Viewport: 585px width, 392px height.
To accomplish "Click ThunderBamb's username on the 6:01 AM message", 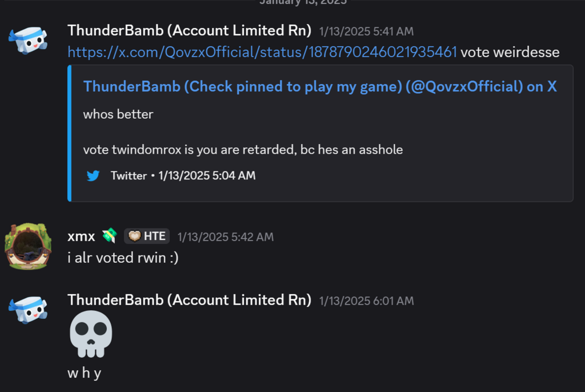I will tap(189, 300).
